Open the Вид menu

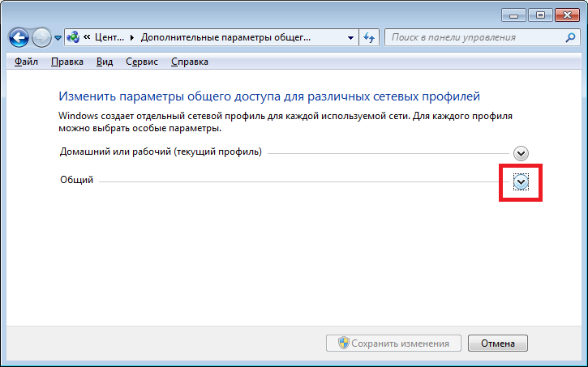tap(104, 62)
